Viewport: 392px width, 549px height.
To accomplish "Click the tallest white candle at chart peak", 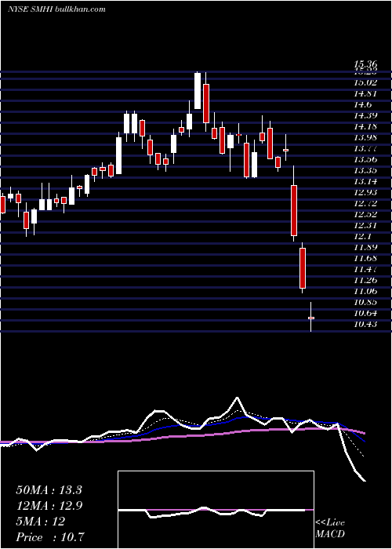I will 198,91.
